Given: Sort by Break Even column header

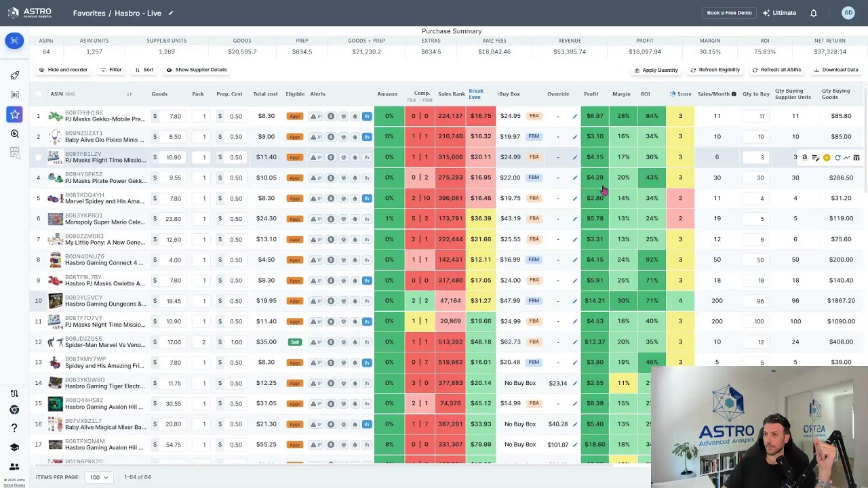Looking at the screenshot, I should 476,94.
